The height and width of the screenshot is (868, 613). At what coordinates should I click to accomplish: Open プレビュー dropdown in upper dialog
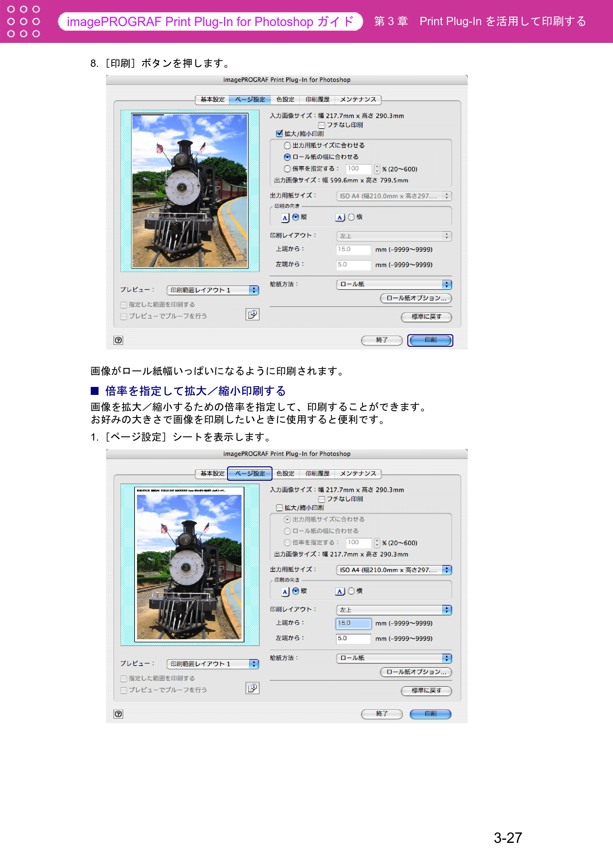tap(213, 290)
